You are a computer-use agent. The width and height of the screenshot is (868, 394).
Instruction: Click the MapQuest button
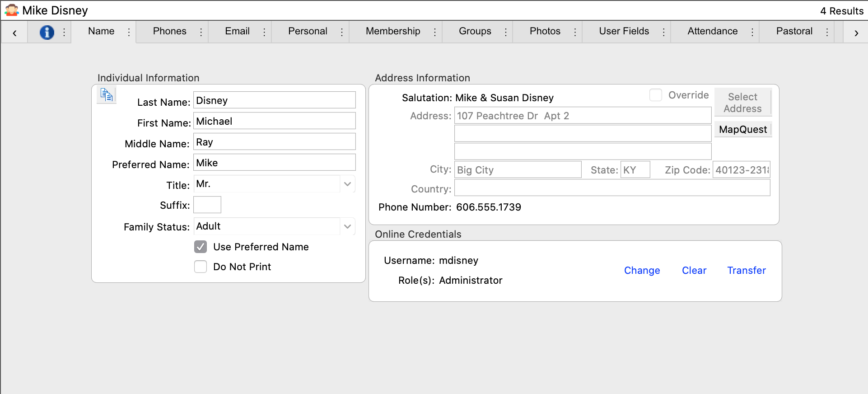point(742,130)
